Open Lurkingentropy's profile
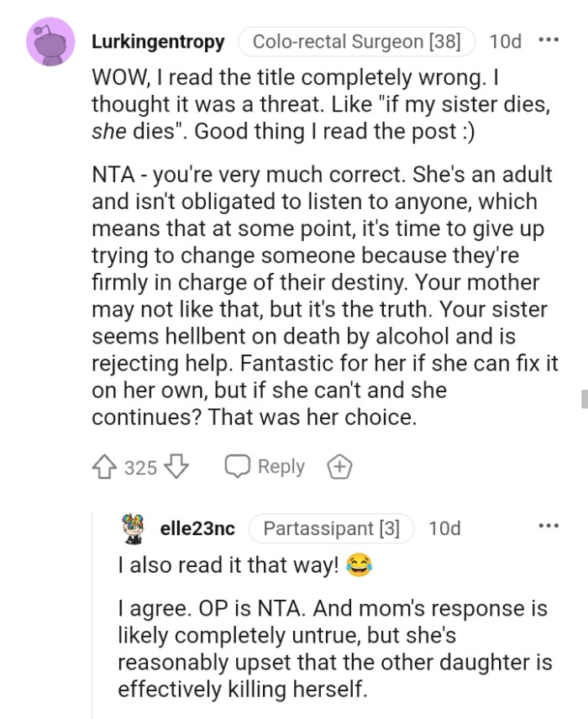Image resolution: width=588 pixels, height=719 pixels. pyautogui.click(x=158, y=40)
